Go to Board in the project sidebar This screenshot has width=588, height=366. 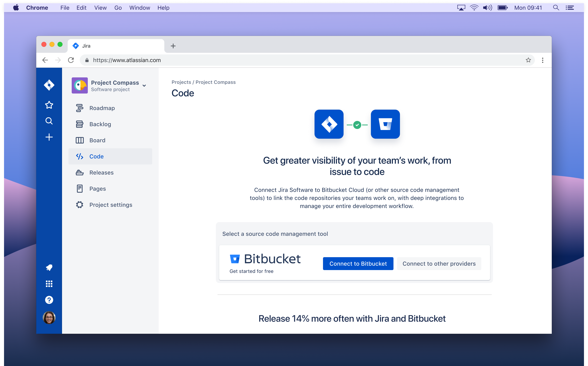(110, 140)
